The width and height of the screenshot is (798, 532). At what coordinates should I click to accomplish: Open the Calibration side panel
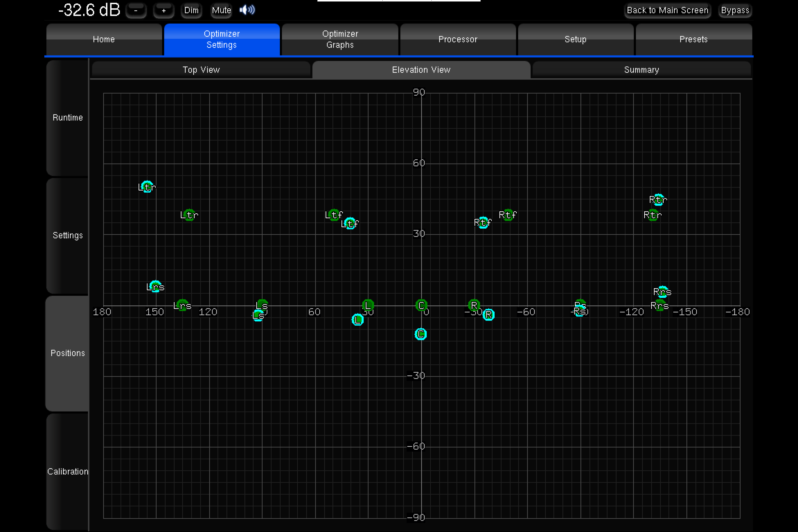68,472
